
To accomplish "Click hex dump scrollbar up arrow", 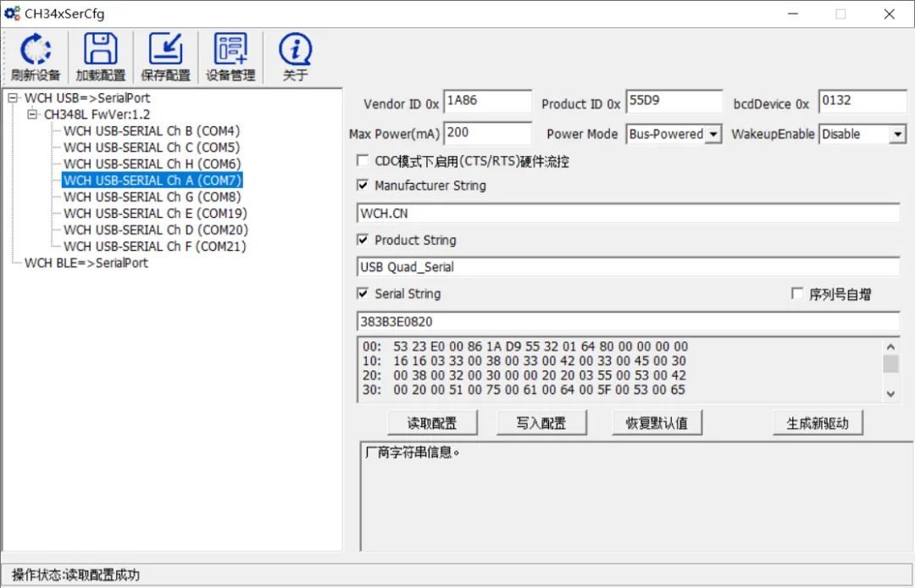I will 890,347.
